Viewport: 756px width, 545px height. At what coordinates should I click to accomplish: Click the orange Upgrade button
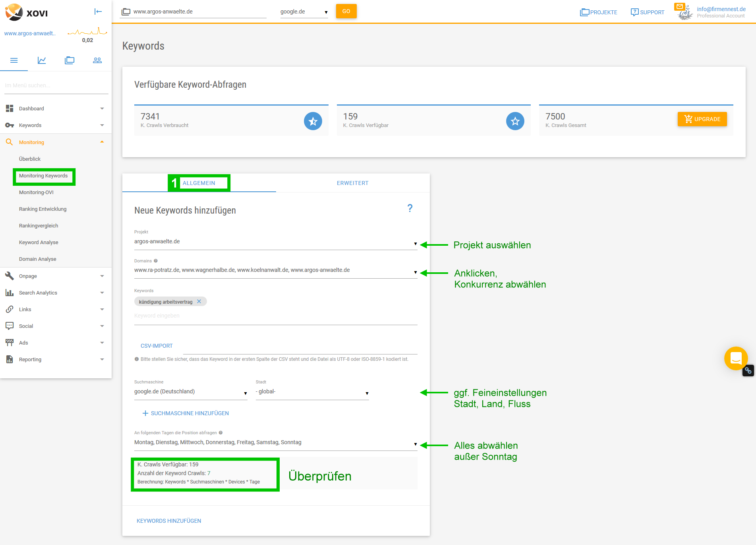(x=702, y=119)
